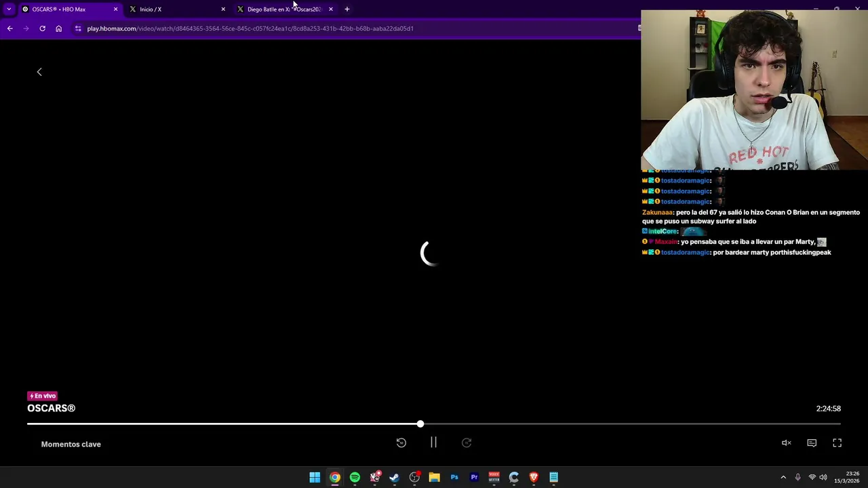Go back using the player's back arrow

[x=39, y=72]
